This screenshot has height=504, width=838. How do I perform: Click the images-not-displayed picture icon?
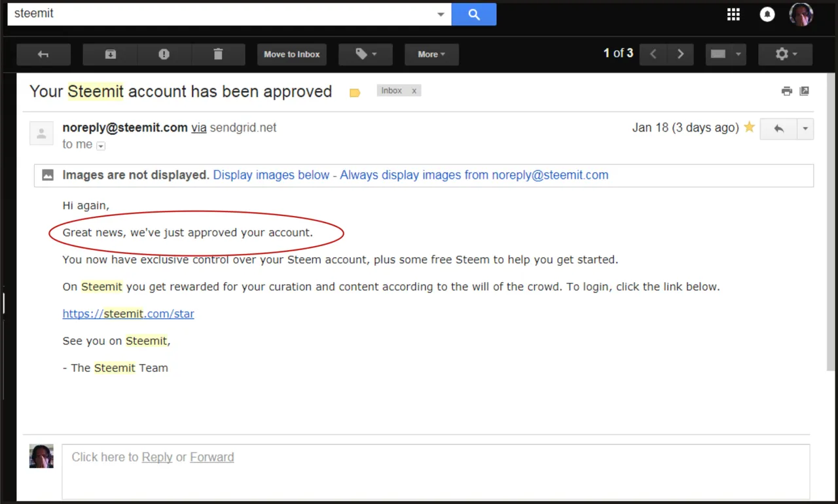48,175
